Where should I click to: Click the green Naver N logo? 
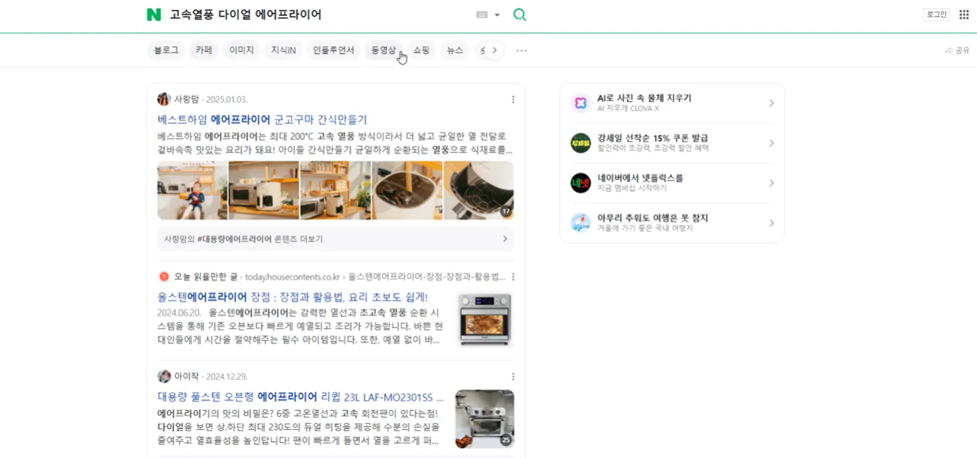tap(154, 14)
